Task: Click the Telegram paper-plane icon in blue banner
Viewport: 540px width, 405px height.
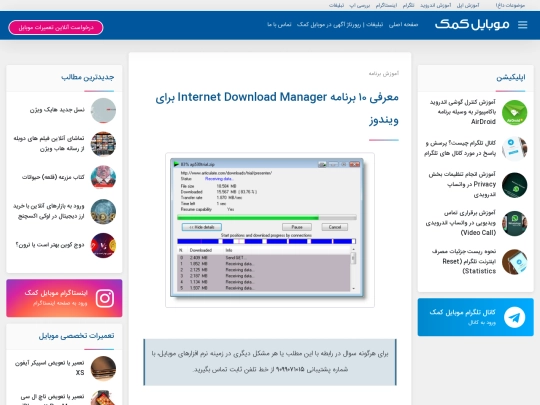Action: click(515, 317)
